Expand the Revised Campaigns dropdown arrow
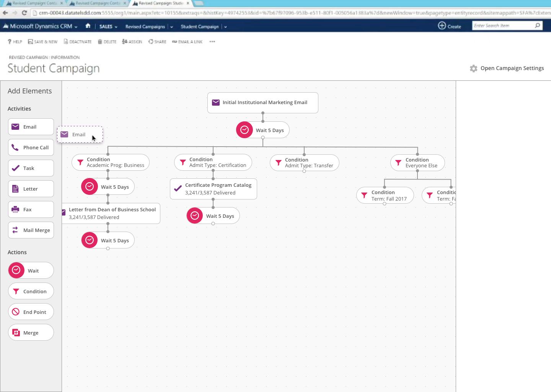The image size is (551, 392). coord(172,27)
